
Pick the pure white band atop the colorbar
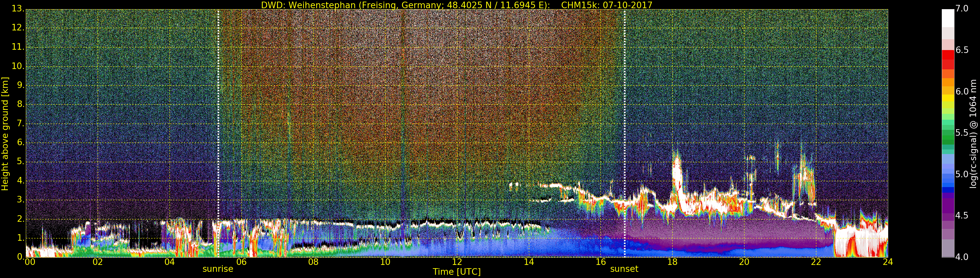pyautogui.click(x=948, y=18)
